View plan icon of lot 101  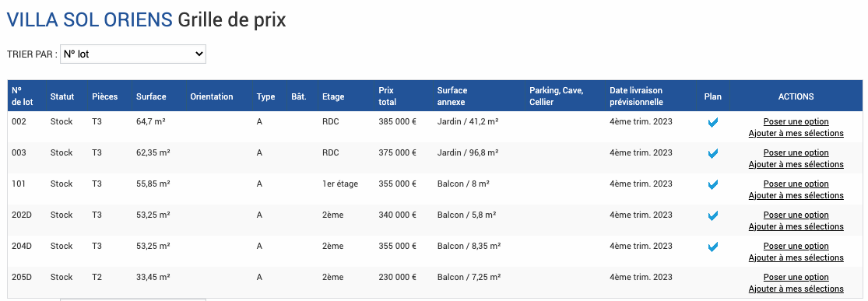pyautogui.click(x=713, y=185)
